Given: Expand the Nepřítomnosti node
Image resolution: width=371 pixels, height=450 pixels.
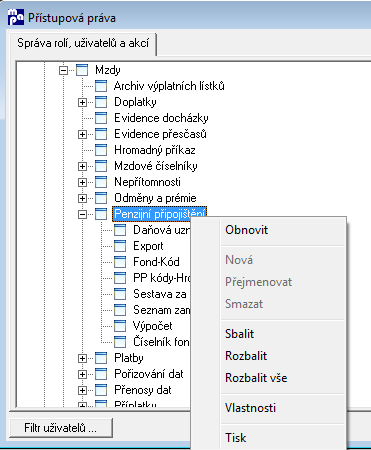Looking at the screenshot, I should (82, 182).
